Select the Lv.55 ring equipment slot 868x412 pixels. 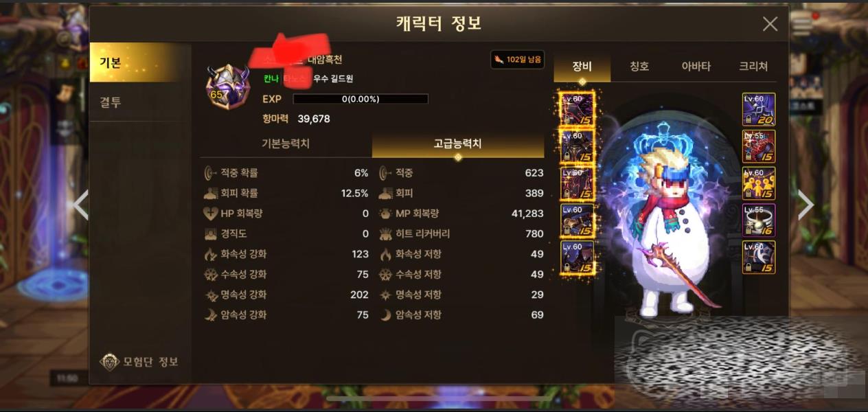pos(759,220)
